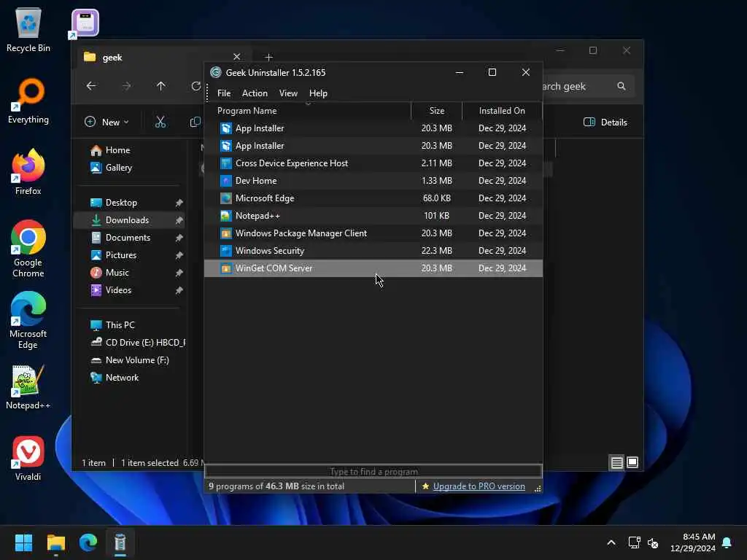The width and height of the screenshot is (747, 560).
Task: Click Geek Uninstaller taskbar icon
Action: pos(120,542)
